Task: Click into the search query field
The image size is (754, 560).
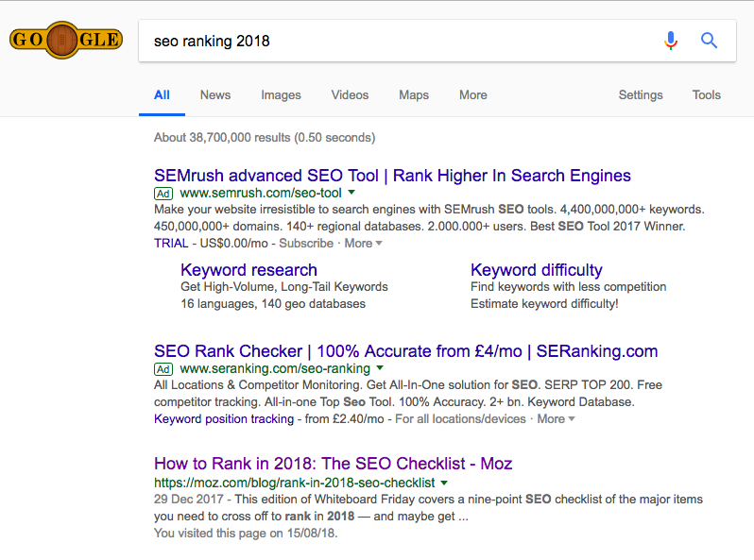Action: pyautogui.click(x=397, y=42)
